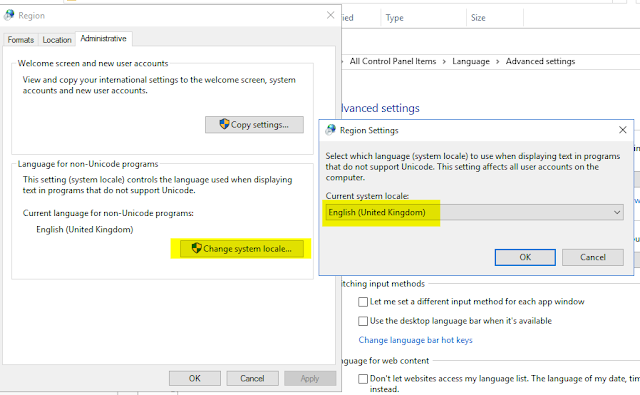
Task: Select the Administrative tab
Action: click(103, 38)
